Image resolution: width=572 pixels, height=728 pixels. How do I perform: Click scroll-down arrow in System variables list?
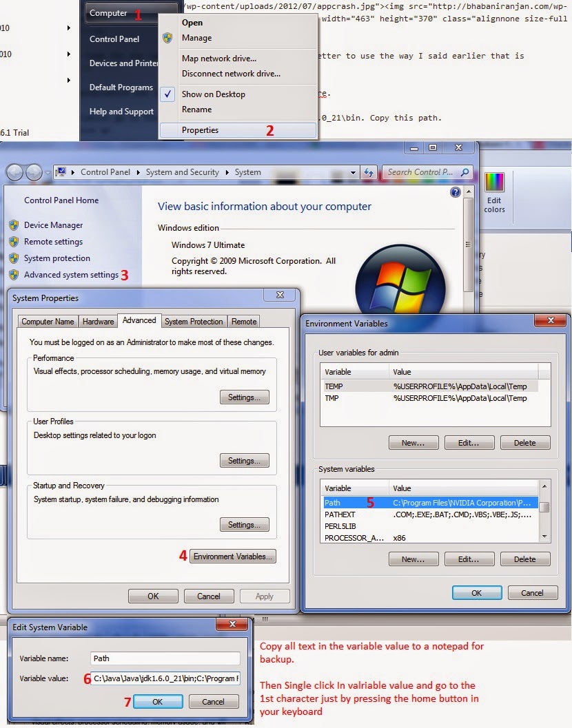[544, 537]
